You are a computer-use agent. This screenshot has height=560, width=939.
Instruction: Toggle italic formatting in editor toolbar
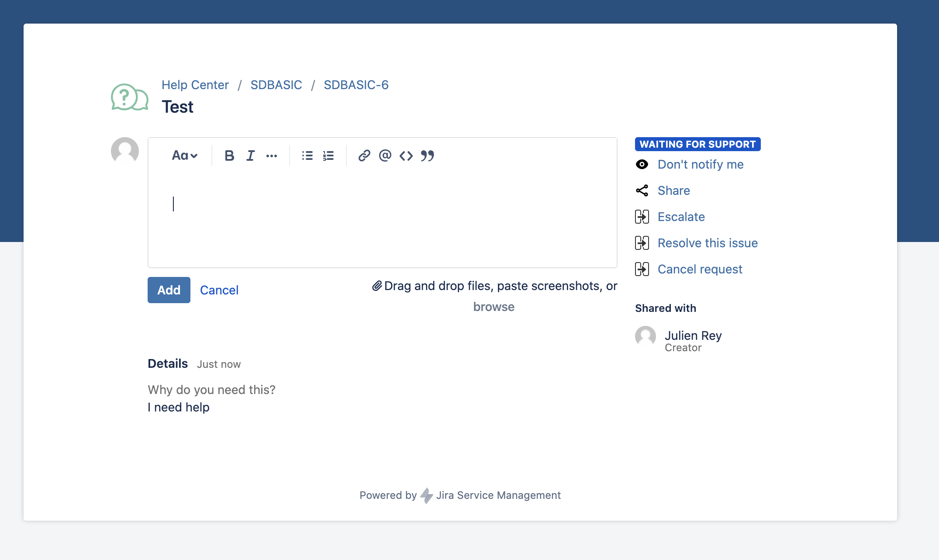250,156
